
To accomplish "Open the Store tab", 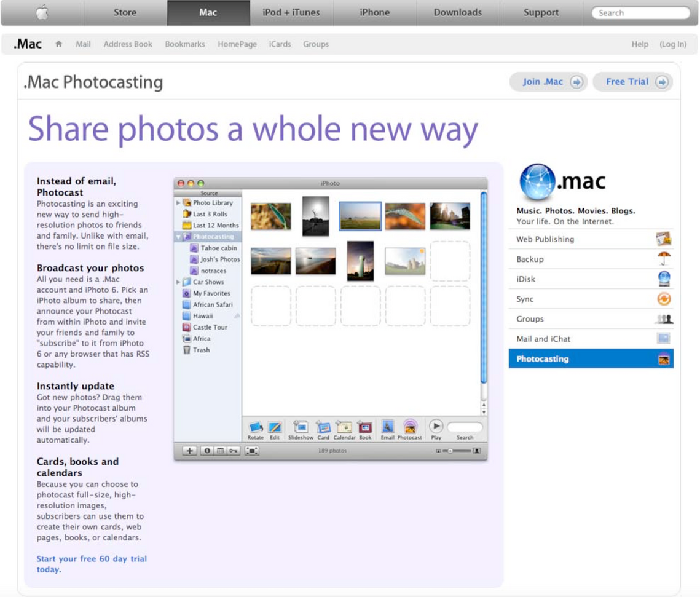I will (125, 12).
